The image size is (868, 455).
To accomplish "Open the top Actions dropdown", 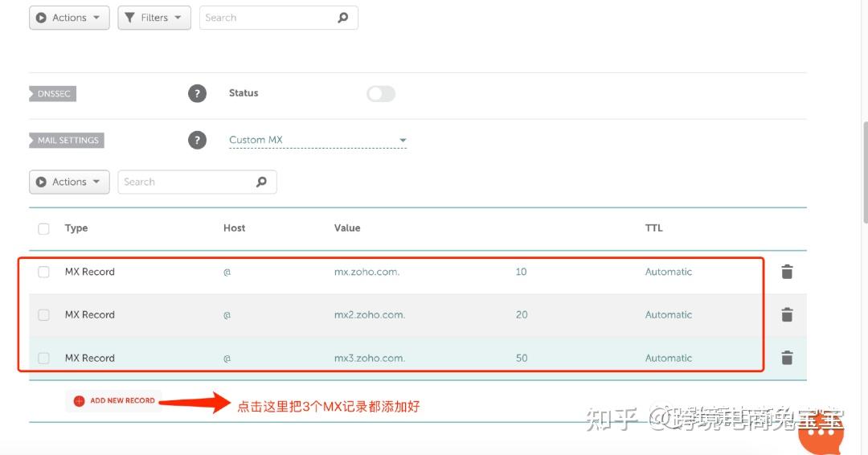I will pos(69,18).
